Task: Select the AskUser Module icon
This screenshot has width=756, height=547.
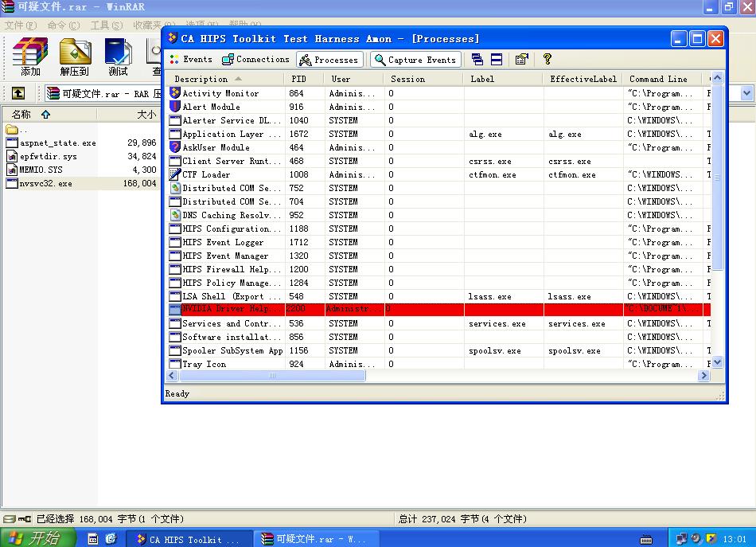Action: (175, 147)
